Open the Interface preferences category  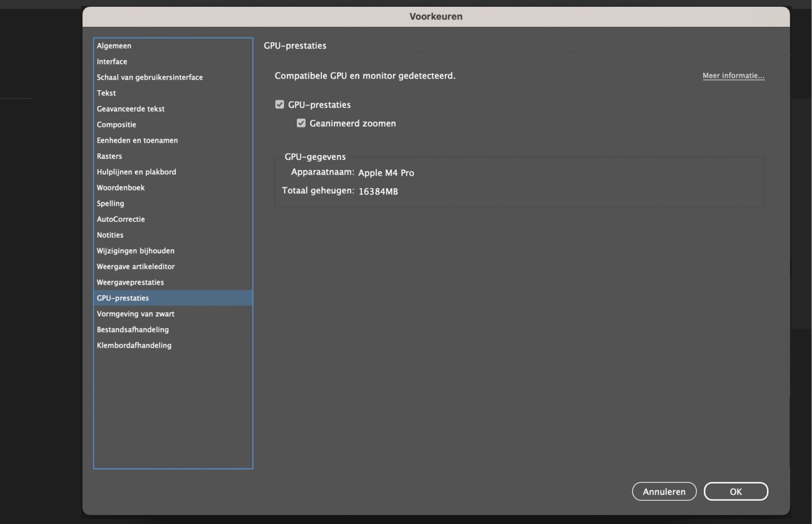(112, 61)
